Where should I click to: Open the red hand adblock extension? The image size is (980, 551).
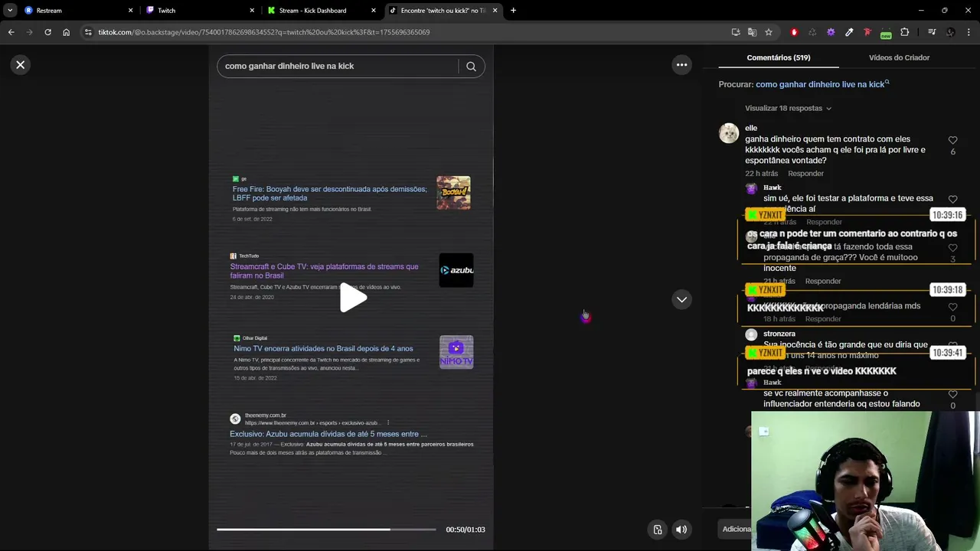(x=794, y=32)
